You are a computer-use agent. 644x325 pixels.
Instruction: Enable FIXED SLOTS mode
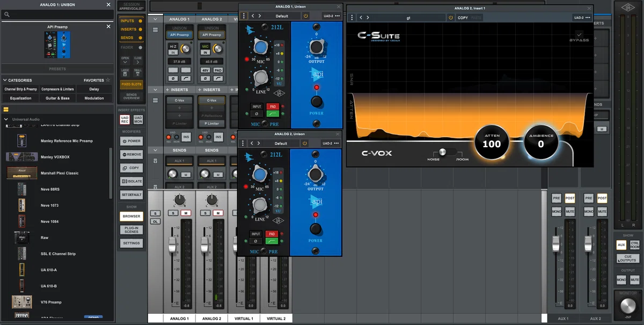(131, 84)
